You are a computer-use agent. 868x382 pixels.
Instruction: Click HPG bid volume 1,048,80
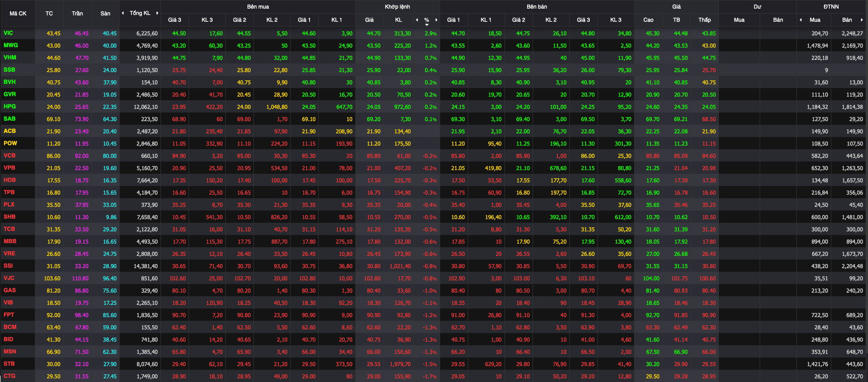click(x=276, y=107)
